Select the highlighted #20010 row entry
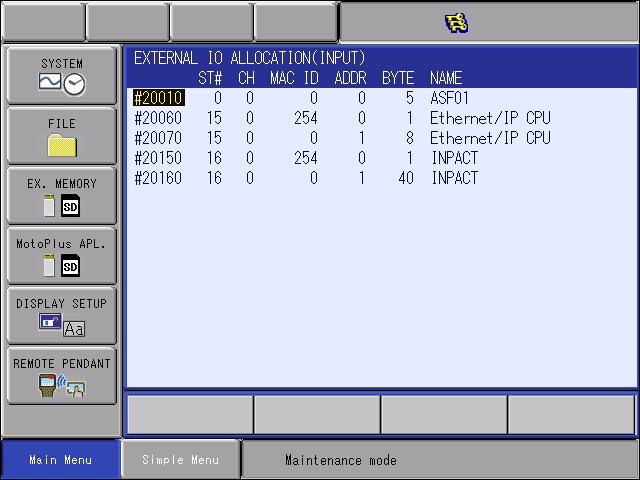 pyautogui.click(x=158, y=98)
